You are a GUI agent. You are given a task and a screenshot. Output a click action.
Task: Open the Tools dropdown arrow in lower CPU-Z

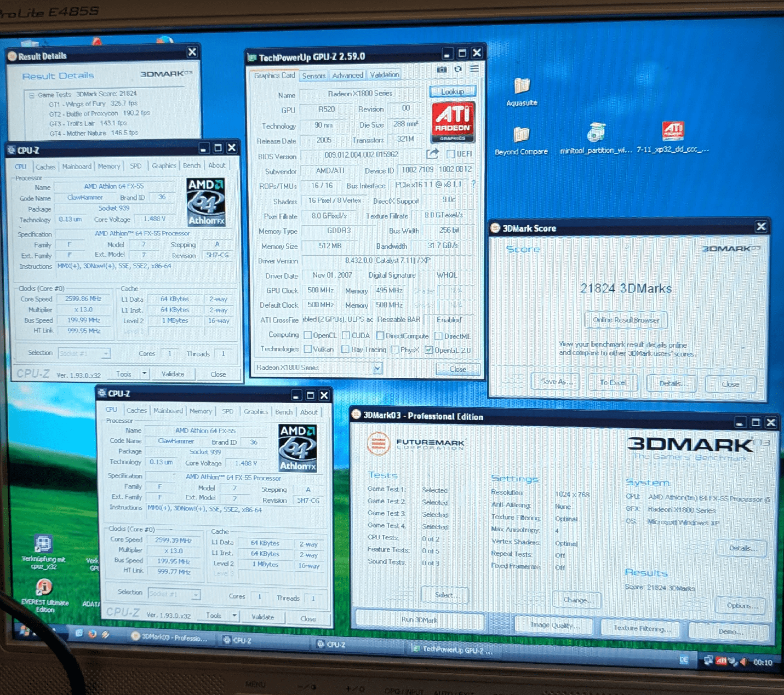pos(234,616)
